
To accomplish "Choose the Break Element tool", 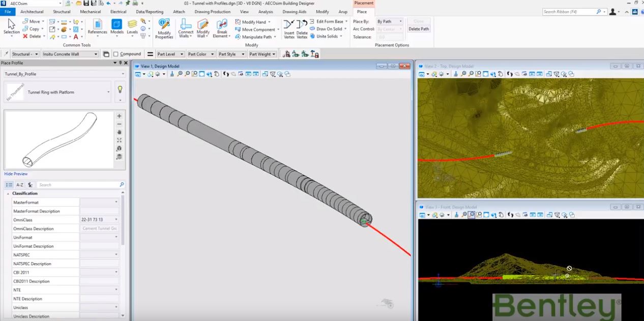I will point(222,28).
